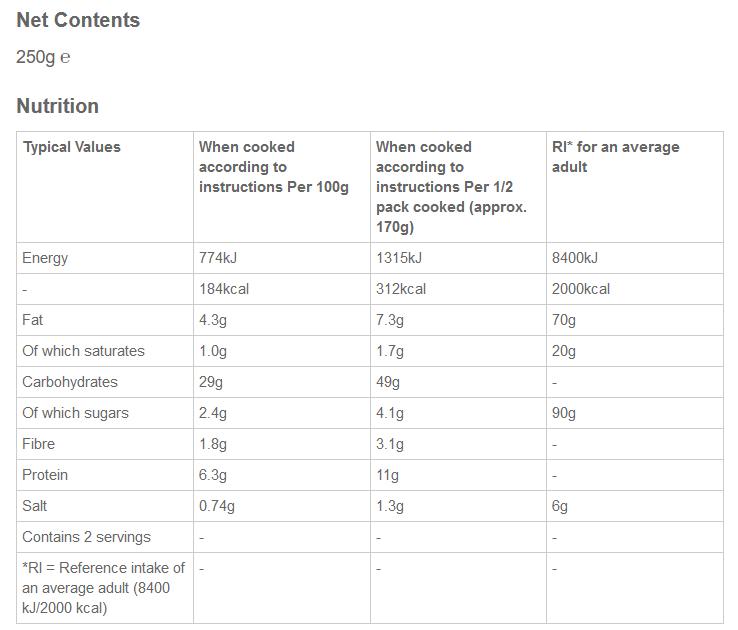The height and width of the screenshot is (630, 738).
Task: Click the Protein row label
Action: pos(45,475)
